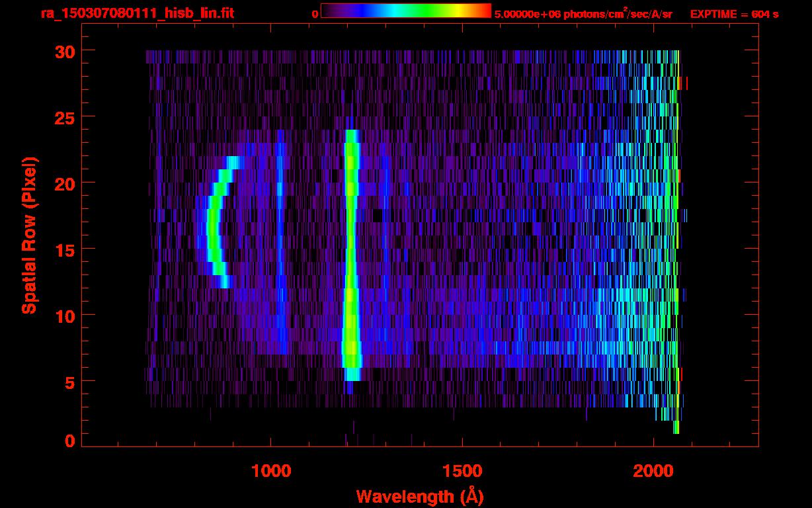This screenshot has width=812, height=508.
Task: Click the y-axis tick label 25
Action: point(64,116)
